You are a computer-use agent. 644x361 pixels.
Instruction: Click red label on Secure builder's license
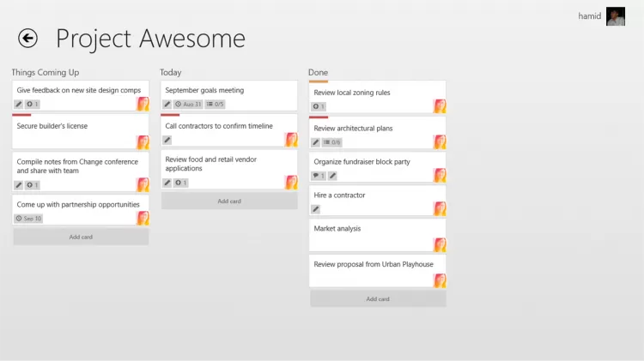[x=21, y=115]
